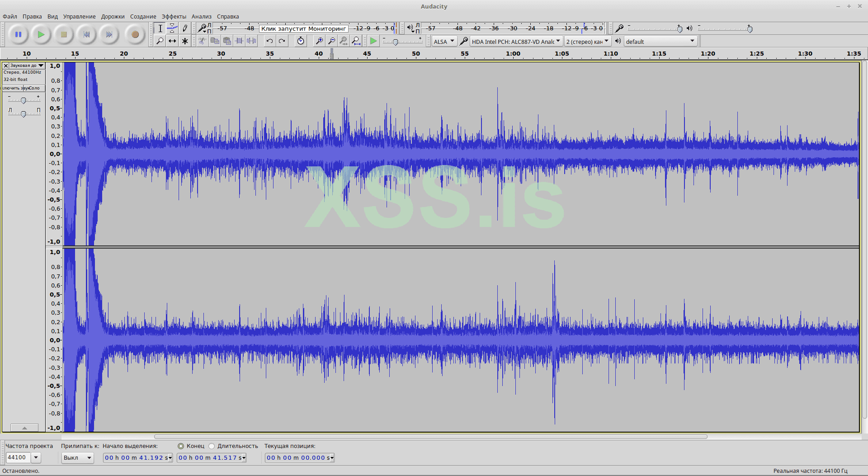Viewport: 868px width, 476px height.
Task: Skip to the end of the project
Action: [109, 34]
